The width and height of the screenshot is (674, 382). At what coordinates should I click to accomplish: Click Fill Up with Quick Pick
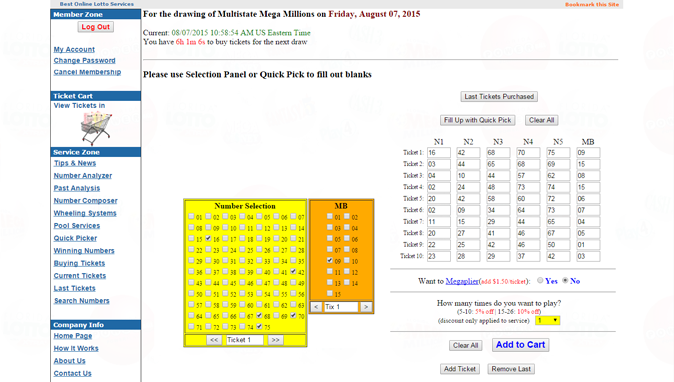[478, 120]
